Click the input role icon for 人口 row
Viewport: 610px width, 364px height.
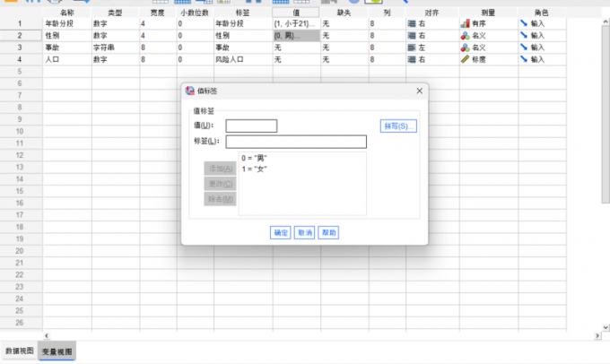[x=524, y=59]
